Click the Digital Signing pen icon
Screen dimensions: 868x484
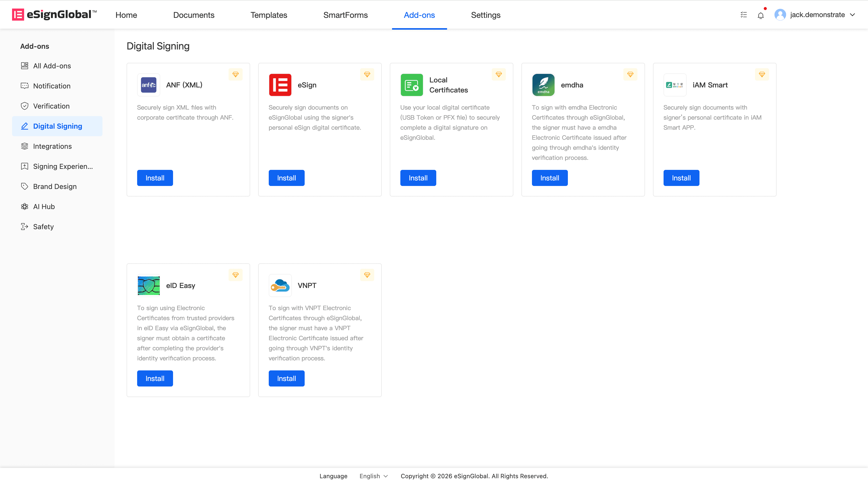coord(25,126)
